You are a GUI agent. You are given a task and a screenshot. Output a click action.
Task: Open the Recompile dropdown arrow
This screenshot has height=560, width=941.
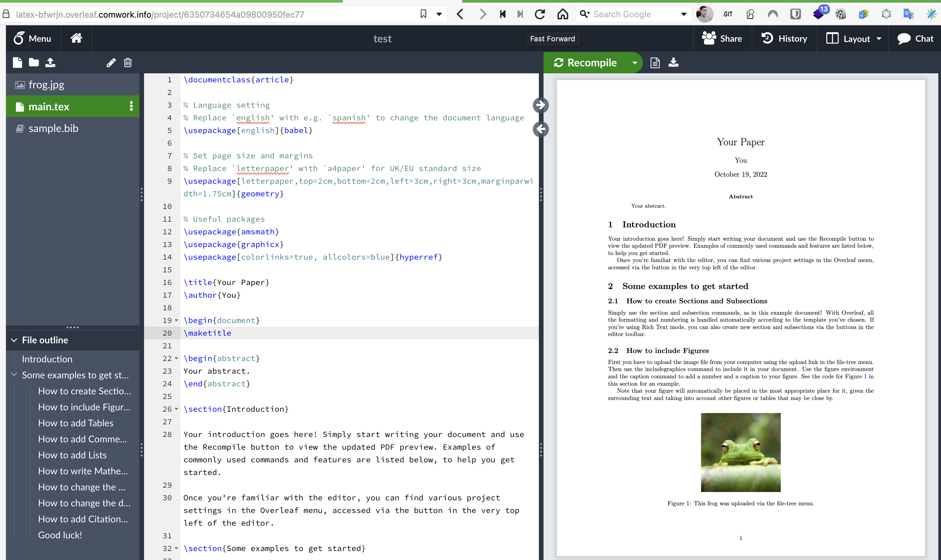click(x=635, y=63)
